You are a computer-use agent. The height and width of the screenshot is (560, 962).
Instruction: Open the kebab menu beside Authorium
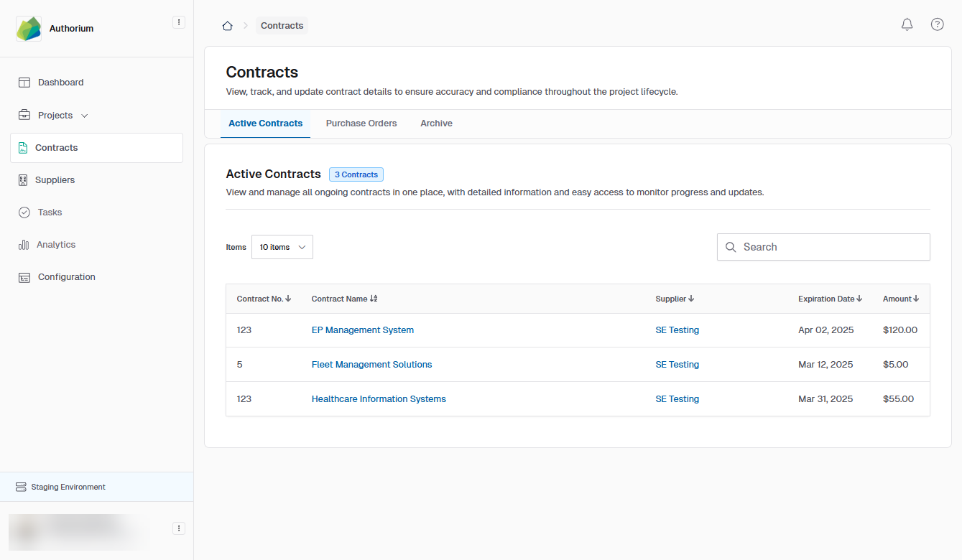pos(179,22)
